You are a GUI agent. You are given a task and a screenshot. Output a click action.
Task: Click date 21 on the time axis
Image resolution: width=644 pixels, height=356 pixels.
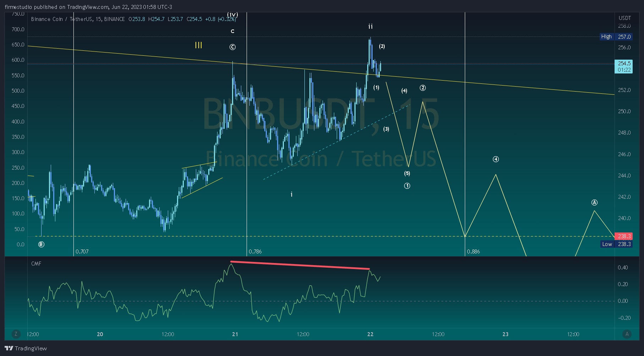235,334
